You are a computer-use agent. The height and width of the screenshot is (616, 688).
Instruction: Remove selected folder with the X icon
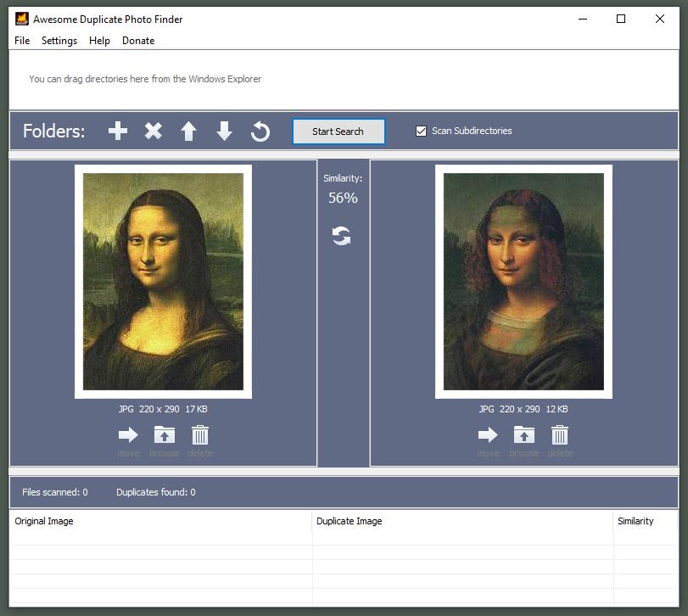154,131
